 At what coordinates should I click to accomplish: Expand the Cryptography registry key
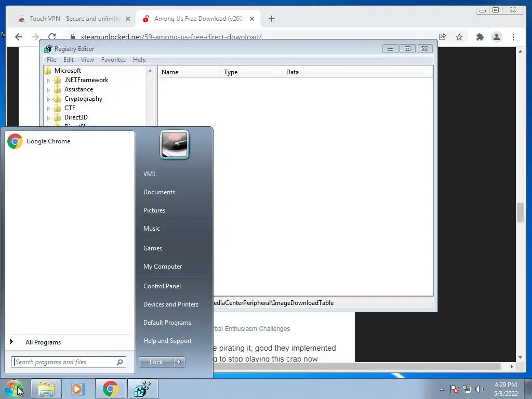click(x=48, y=99)
